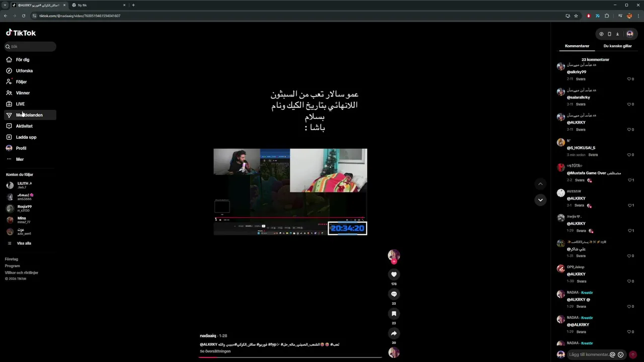Image resolution: width=644 pixels, height=362 pixels.
Task: Seek on the video progress bar
Action: [290, 357]
